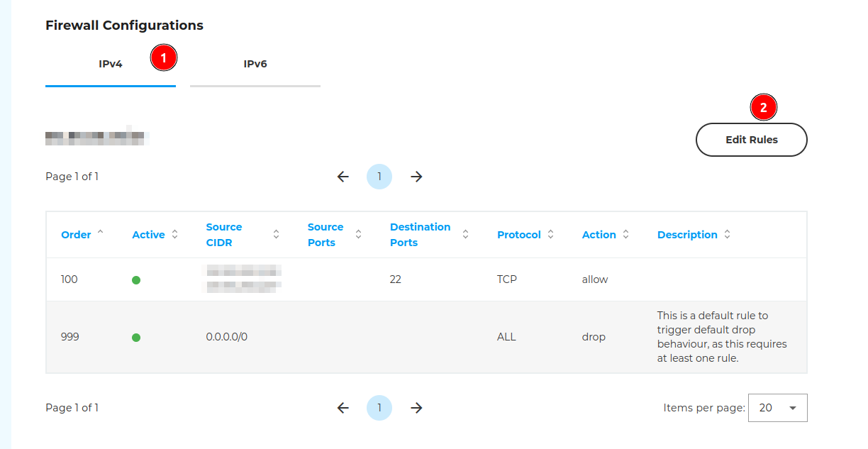Sort table by Protocol column

pyautogui.click(x=525, y=235)
